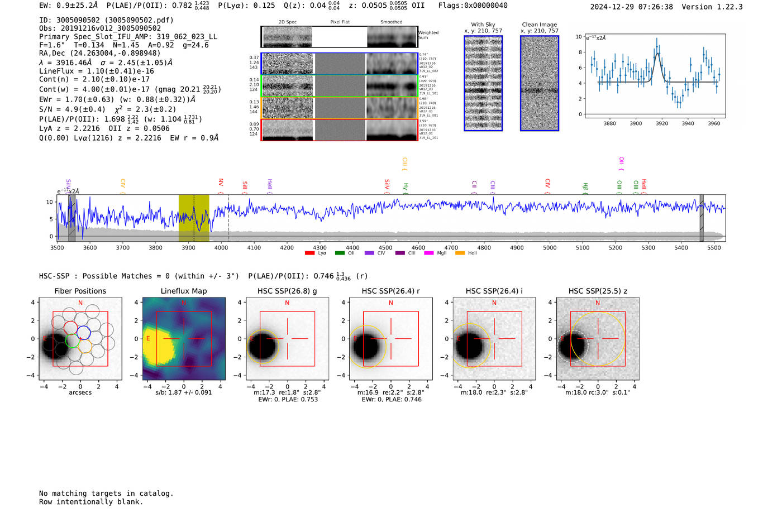Viewport: 782px width, 532px height.
Task: Click the Primary Spec_Slot_IFU_AMP line
Action: (x=128, y=37)
